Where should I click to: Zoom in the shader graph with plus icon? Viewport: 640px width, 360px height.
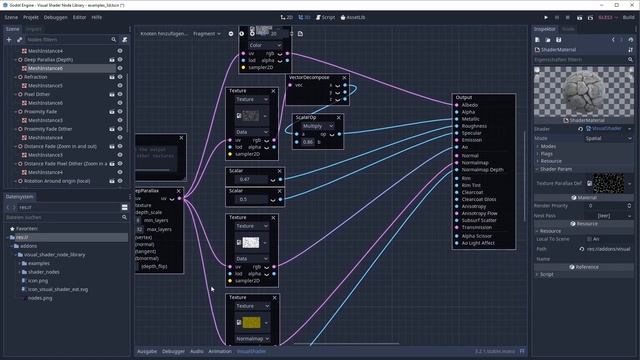(x=252, y=33)
